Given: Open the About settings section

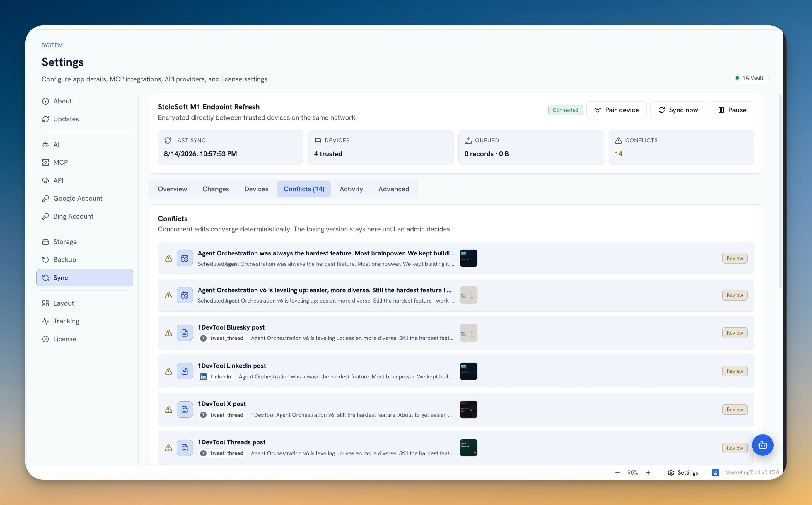Looking at the screenshot, I should [x=84, y=101].
